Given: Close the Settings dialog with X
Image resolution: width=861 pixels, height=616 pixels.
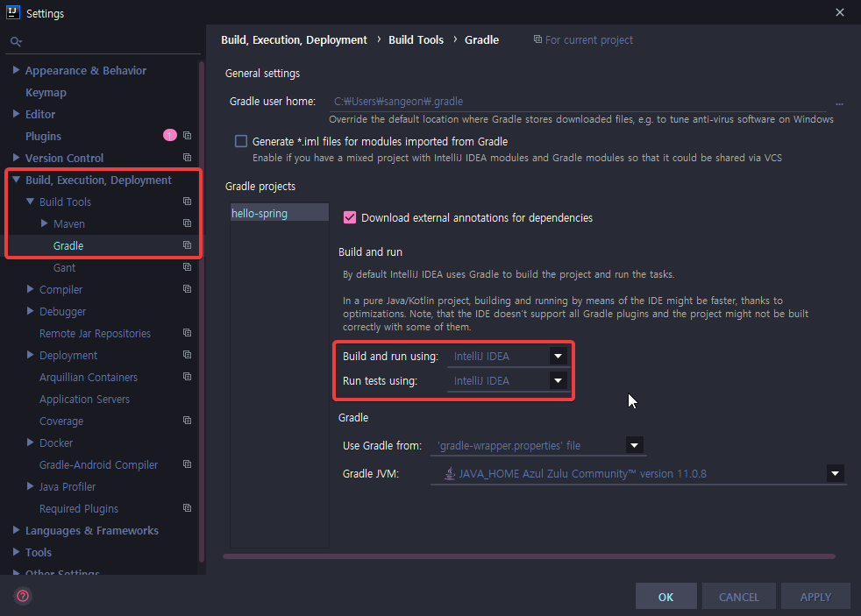Looking at the screenshot, I should (840, 12).
